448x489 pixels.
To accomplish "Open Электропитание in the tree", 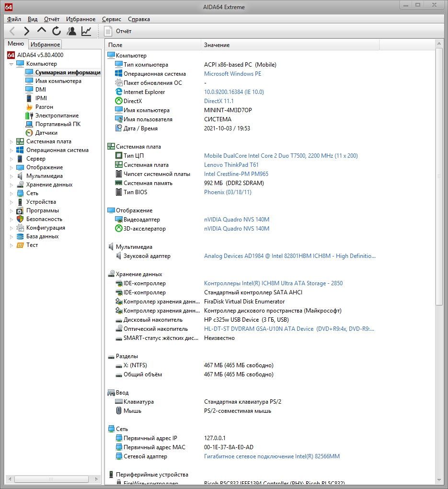I will click(x=57, y=116).
